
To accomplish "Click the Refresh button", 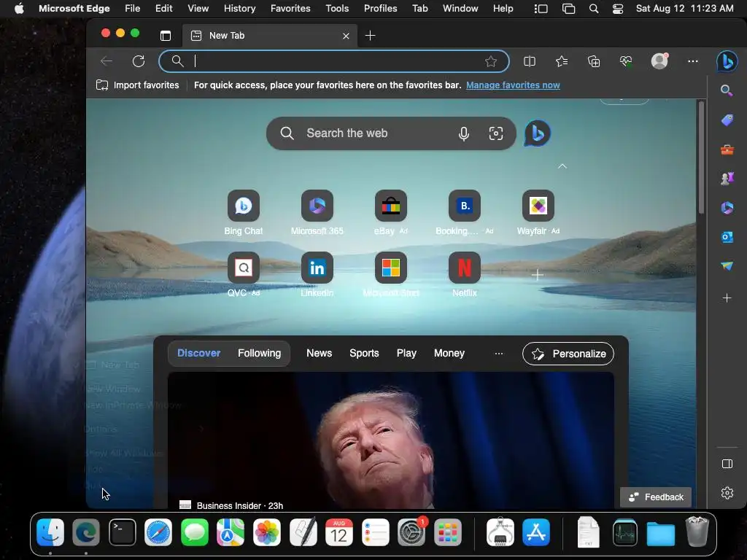I will (139, 61).
